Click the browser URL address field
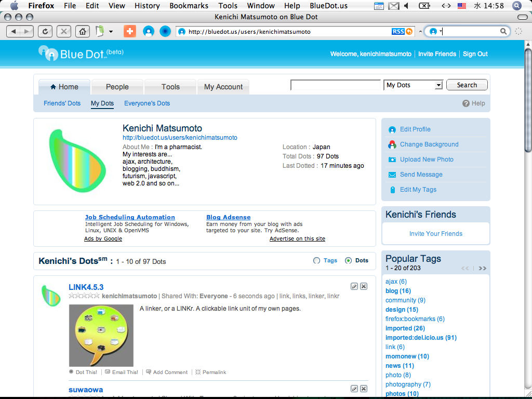The height and width of the screenshot is (399, 532). [288, 32]
